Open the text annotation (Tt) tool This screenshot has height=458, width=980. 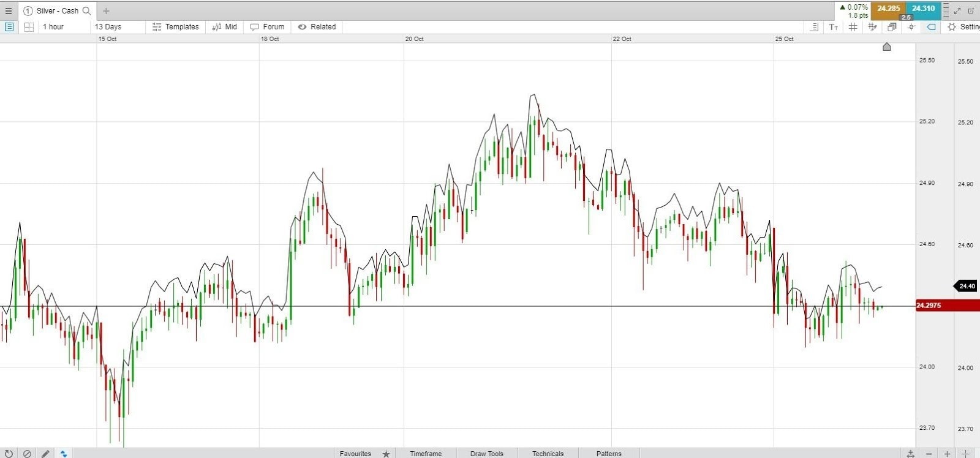[833, 26]
